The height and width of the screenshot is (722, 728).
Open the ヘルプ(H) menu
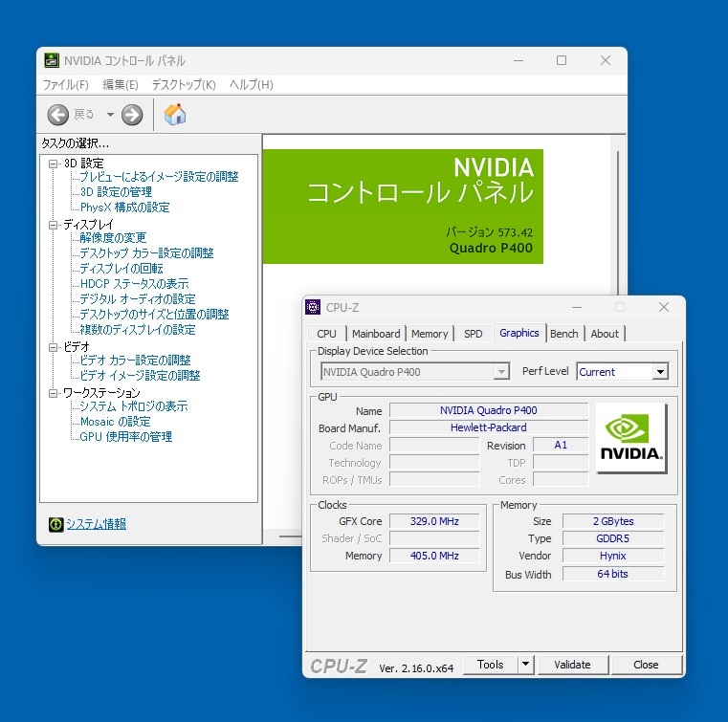[x=252, y=85]
